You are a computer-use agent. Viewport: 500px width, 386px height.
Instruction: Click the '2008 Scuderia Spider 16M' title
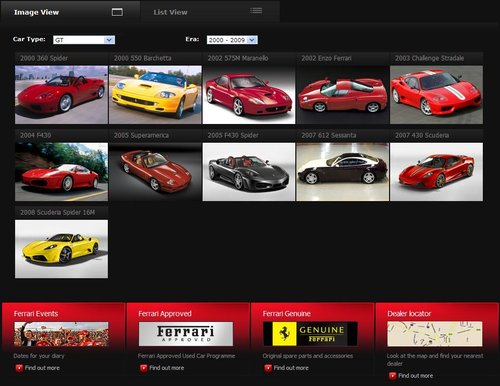point(57,212)
